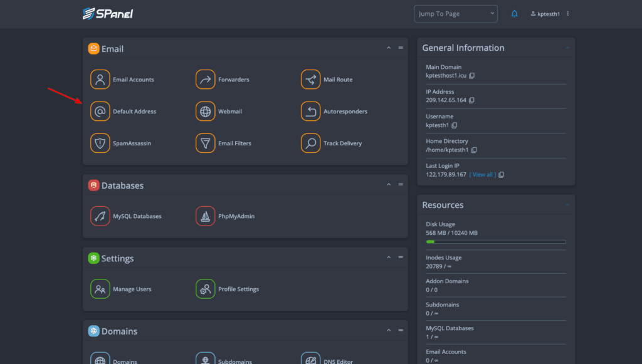642x364 pixels.
Task: Open the Default Address icon
Action: [100, 112]
